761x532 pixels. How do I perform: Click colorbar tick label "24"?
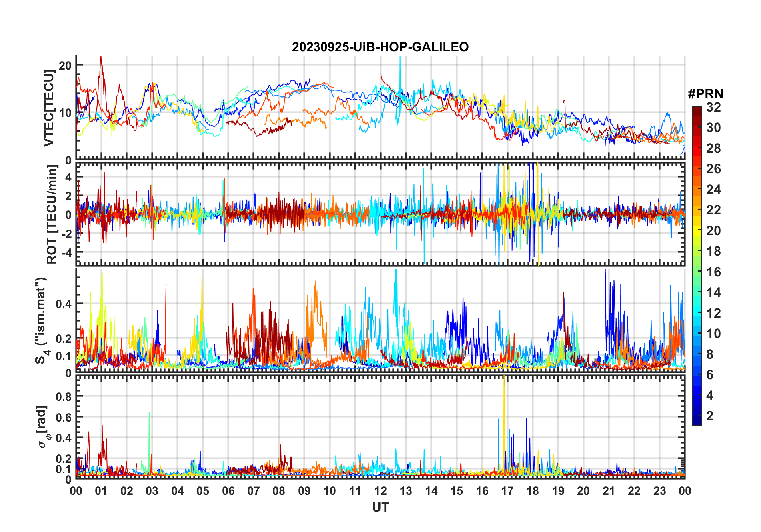713,190
